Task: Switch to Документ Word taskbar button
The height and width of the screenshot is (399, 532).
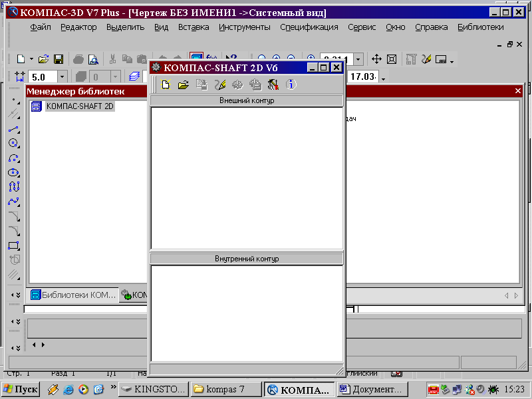Action: 373,389
